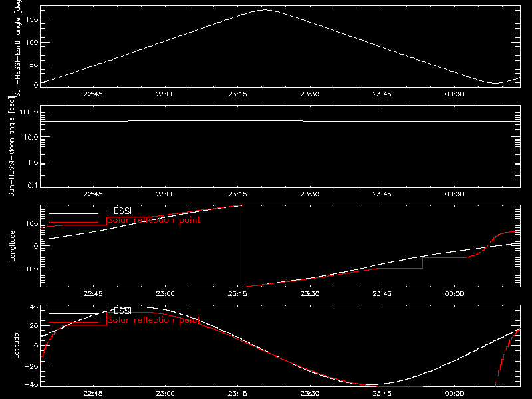Click 23:45 under the Longitude plot
The height and width of the screenshot is (399, 532).
tap(382, 293)
